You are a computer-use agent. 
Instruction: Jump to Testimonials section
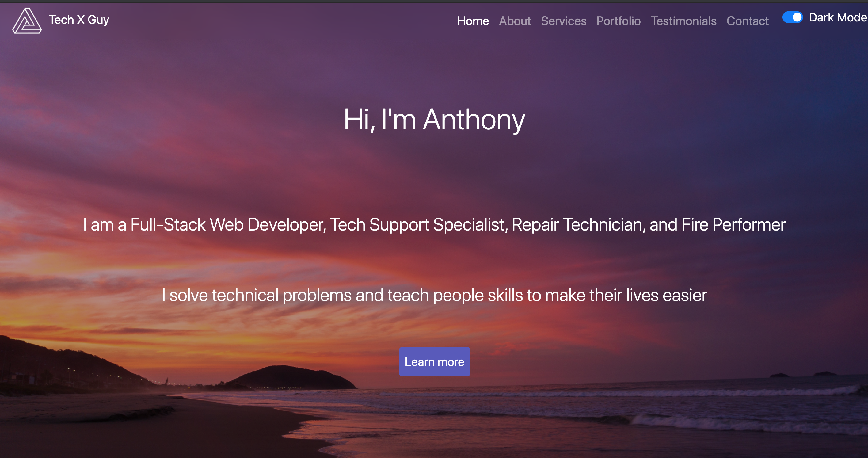point(683,21)
